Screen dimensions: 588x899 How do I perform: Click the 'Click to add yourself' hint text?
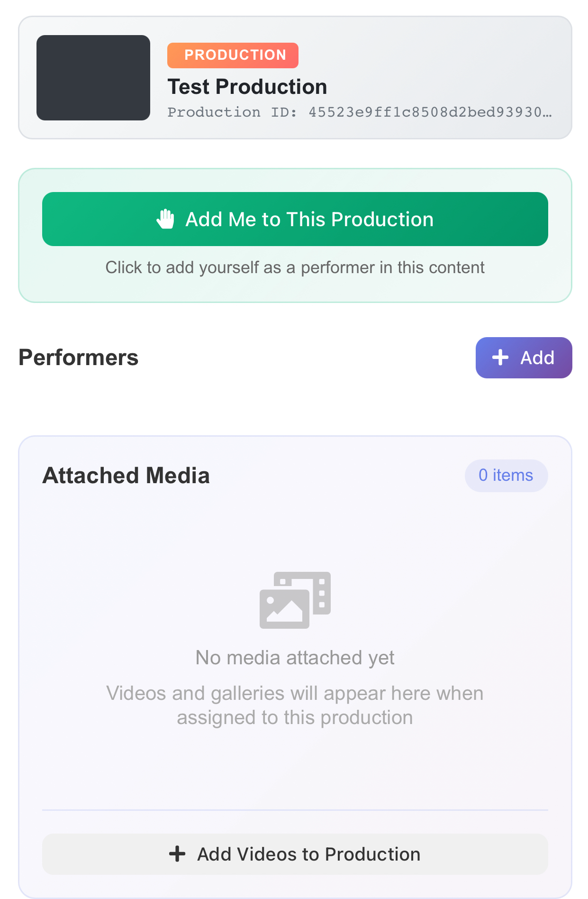(x=295, y=267)
